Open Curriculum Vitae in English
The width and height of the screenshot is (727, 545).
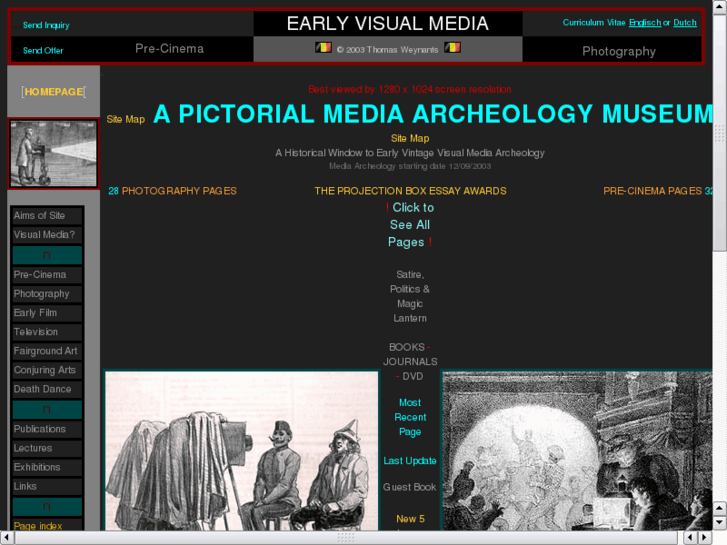[645, 23]
